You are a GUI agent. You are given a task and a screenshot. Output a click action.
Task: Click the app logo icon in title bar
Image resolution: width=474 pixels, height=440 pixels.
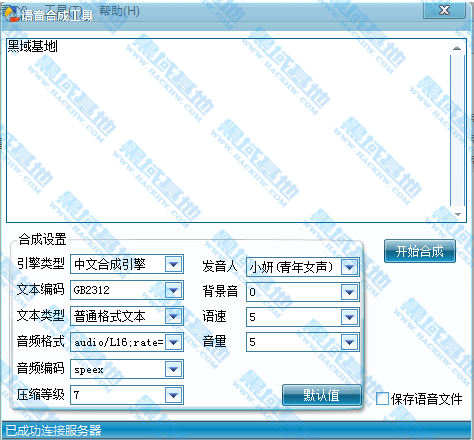click(12, 14)
